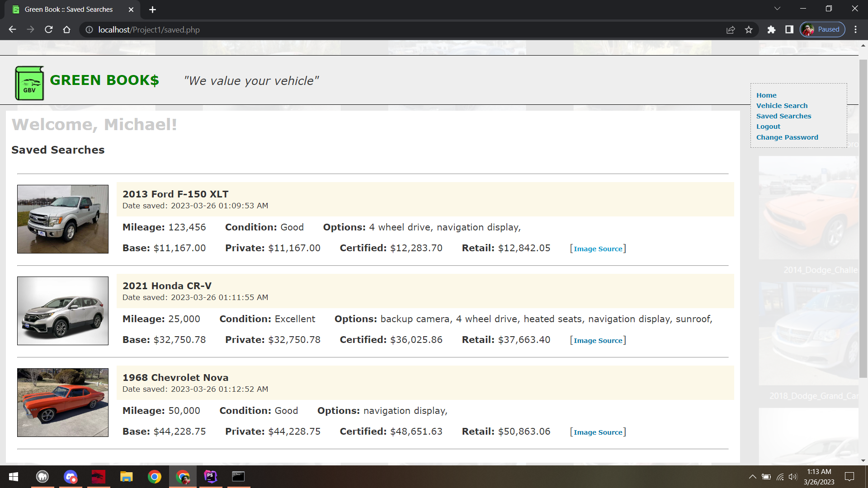The width and height of the screenshot is (868, 488).
Task: Click the Logout link
Action: click(x=768, y=127)
